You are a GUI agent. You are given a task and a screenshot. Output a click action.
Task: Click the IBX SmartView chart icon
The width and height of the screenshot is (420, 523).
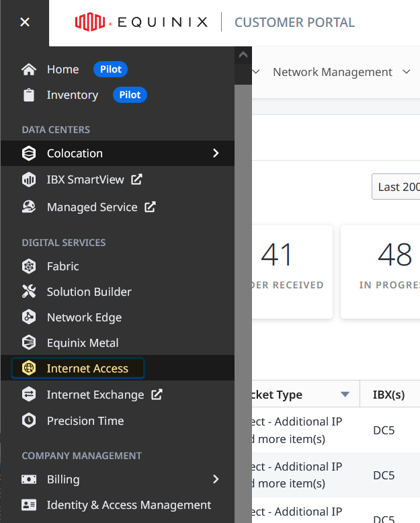[29, 179]
